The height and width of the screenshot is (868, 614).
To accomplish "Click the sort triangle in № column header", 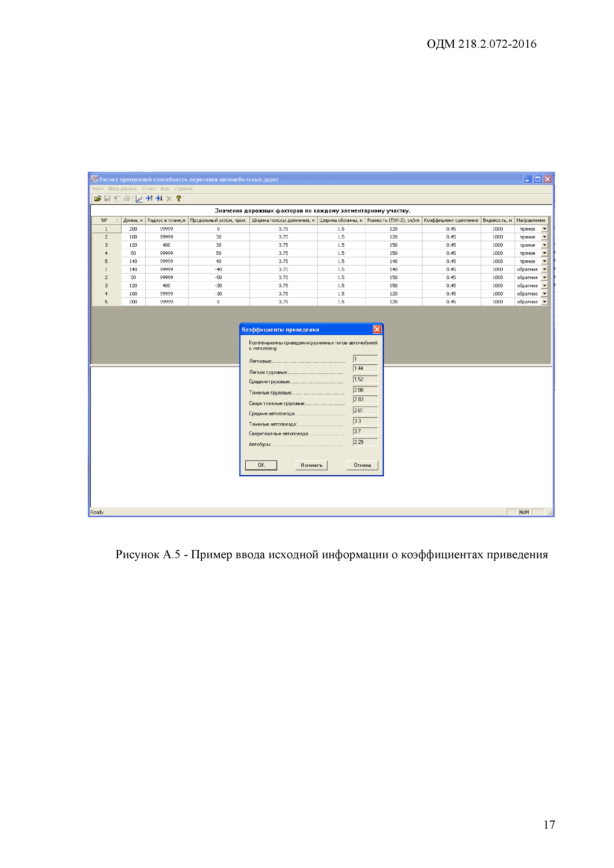I will click(118, 220).
